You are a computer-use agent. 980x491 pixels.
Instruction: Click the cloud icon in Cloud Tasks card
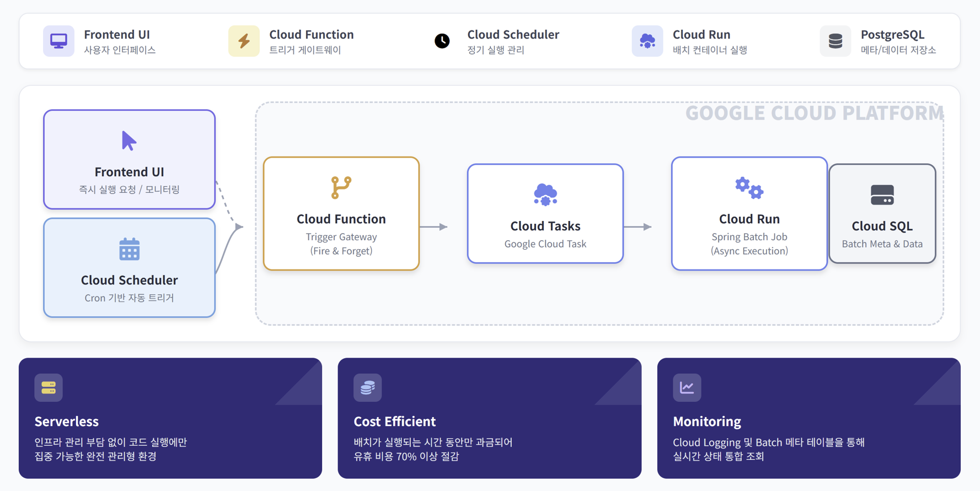(545, 195)
